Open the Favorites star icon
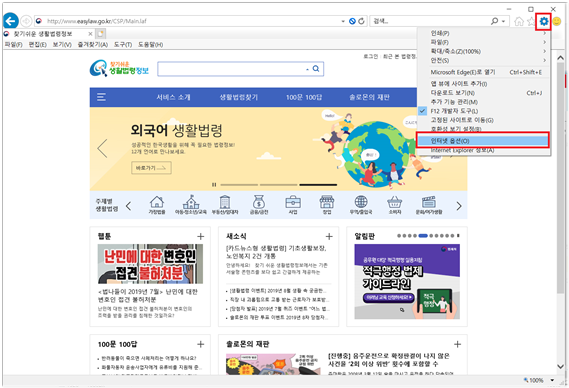The image size is (569, 388). click(x=531, y=21)
